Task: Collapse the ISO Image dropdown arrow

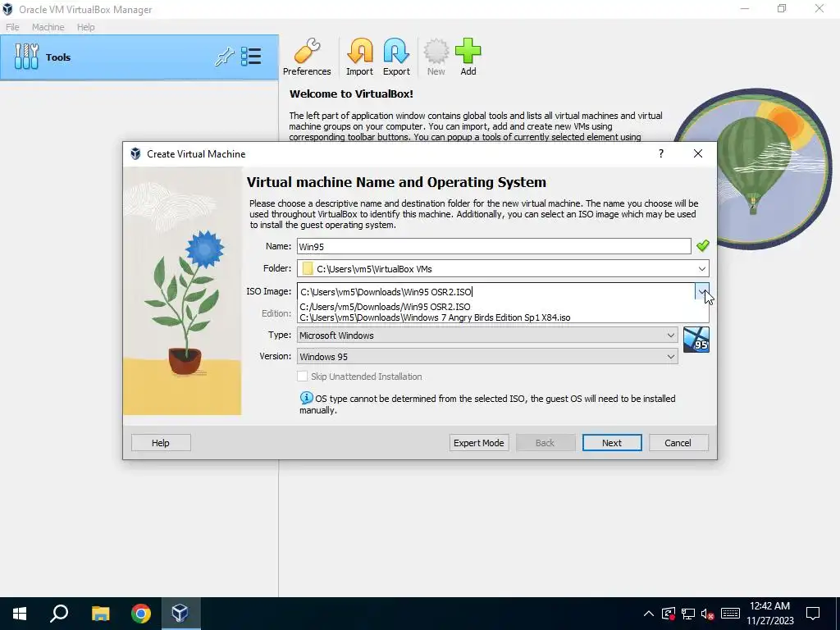Action: click(702, 291)
